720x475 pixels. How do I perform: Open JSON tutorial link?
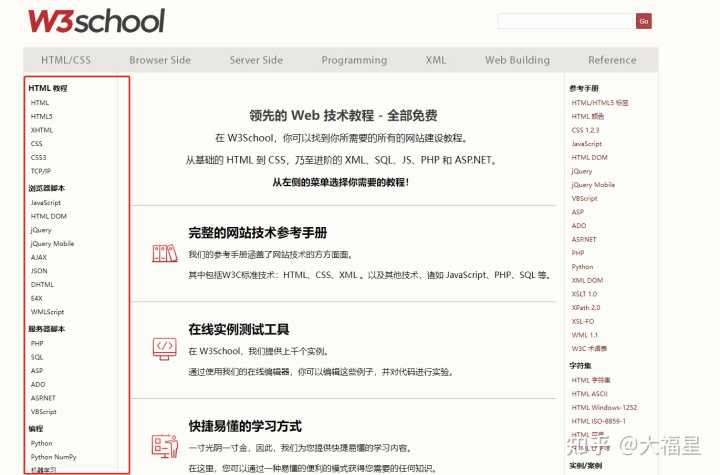[39, 271]
